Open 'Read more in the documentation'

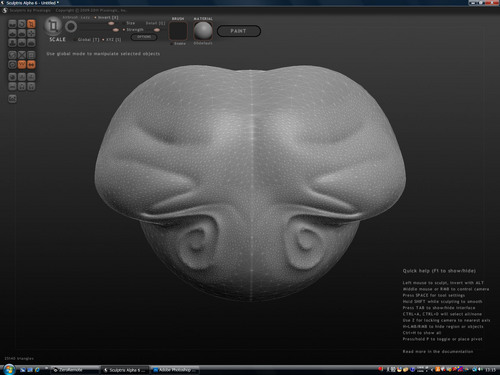[438, 351]
